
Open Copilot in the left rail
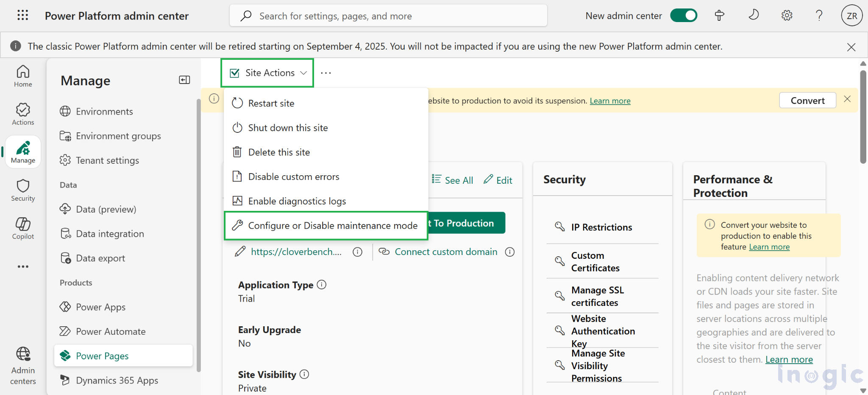[23, 228]
